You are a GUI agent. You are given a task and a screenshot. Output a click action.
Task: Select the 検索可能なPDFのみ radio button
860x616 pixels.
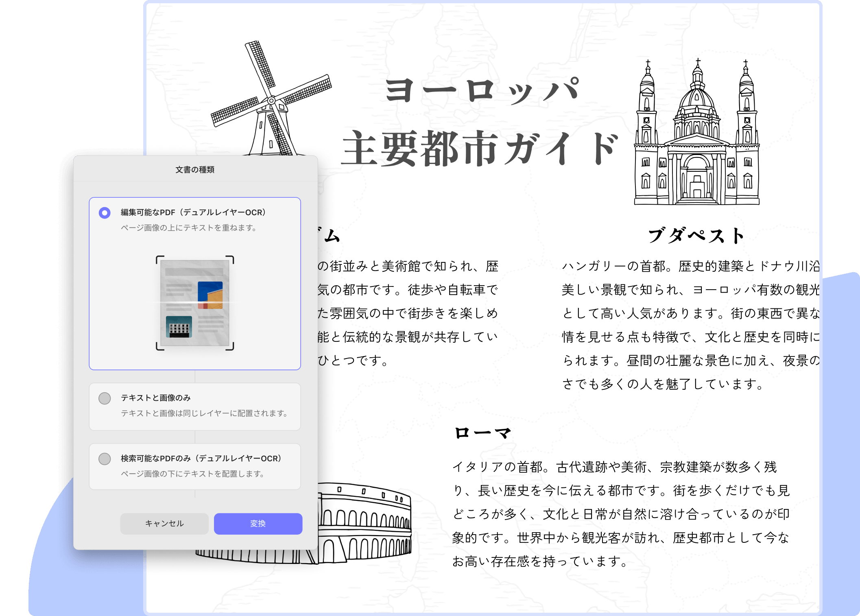pos(105,459)
